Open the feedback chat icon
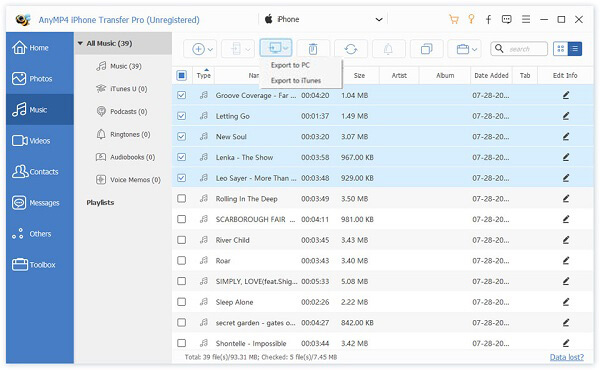 click(507, 19)
